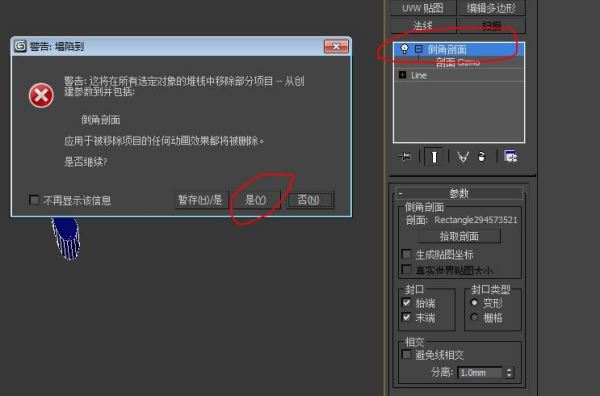Toggle lightbulb visibility of 倒角剖面 modifier

point(404,49)
